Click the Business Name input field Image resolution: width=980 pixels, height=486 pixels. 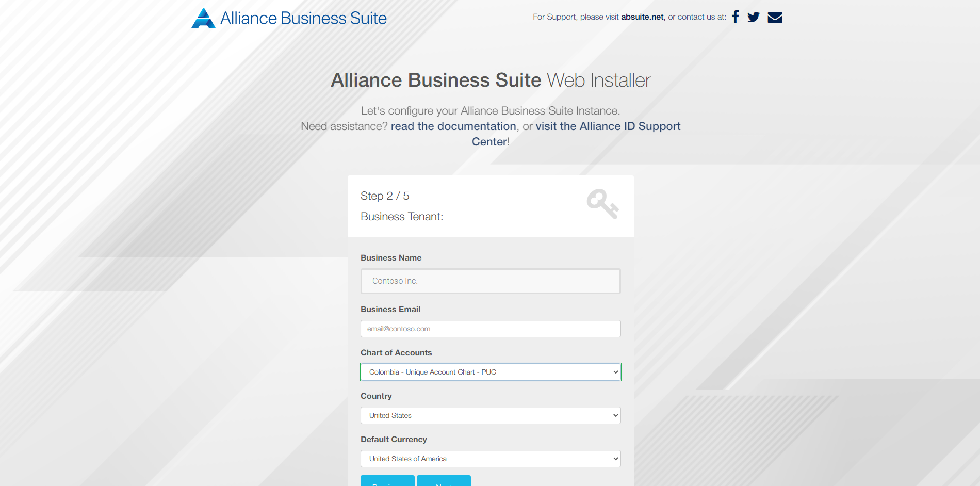[x=490, y=281]
